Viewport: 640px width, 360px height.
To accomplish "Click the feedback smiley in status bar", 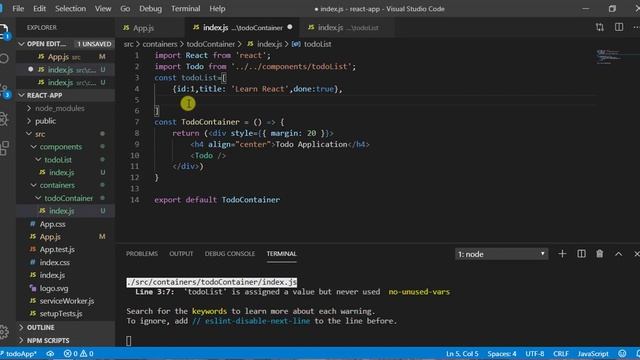I will point(622,353).
